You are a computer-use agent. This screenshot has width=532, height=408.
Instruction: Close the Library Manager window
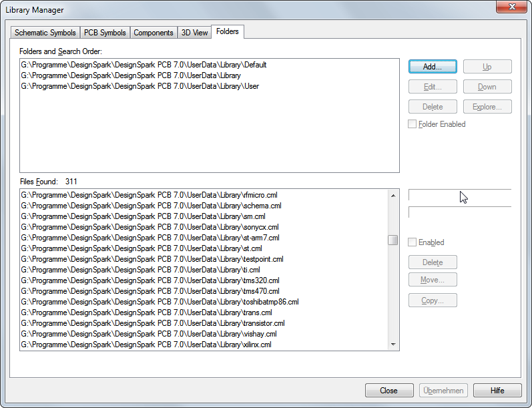click(512, 7)
